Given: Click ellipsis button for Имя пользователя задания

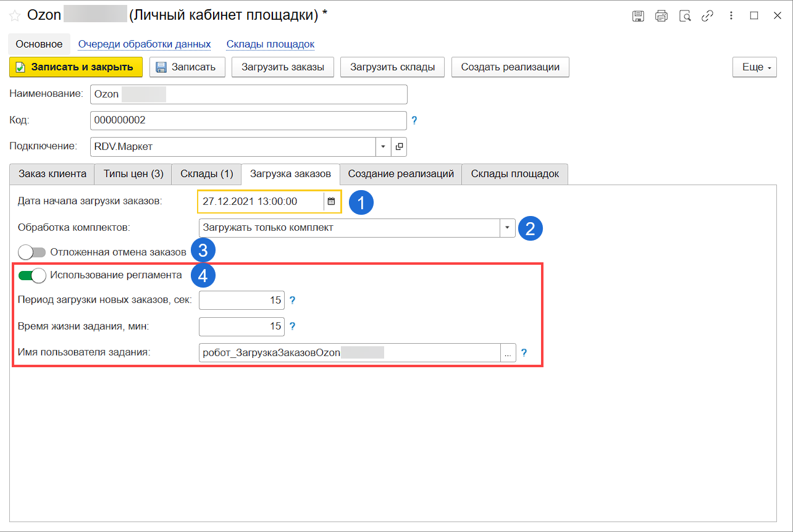Looking at the screenshot, I should pos(508,353).
